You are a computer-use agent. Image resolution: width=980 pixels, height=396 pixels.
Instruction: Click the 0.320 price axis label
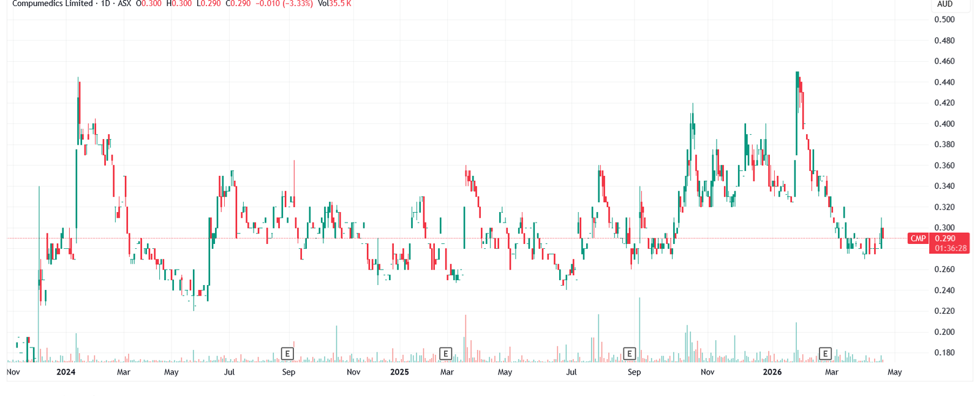(x=944, y=207)
